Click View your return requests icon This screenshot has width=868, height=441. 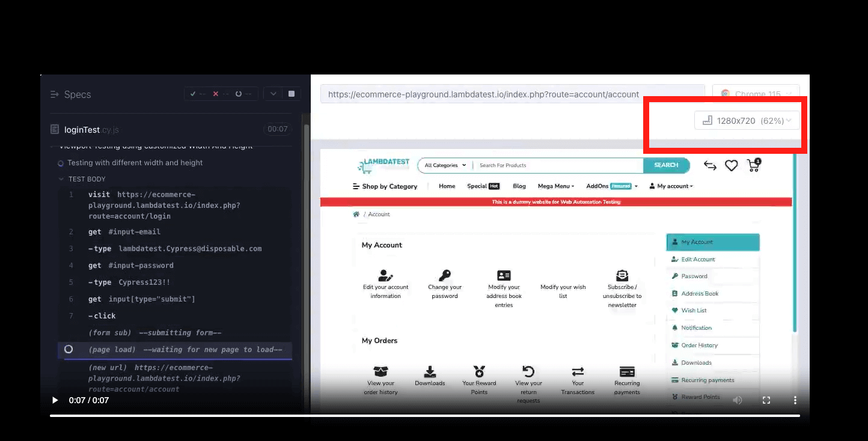coord(528,371)
